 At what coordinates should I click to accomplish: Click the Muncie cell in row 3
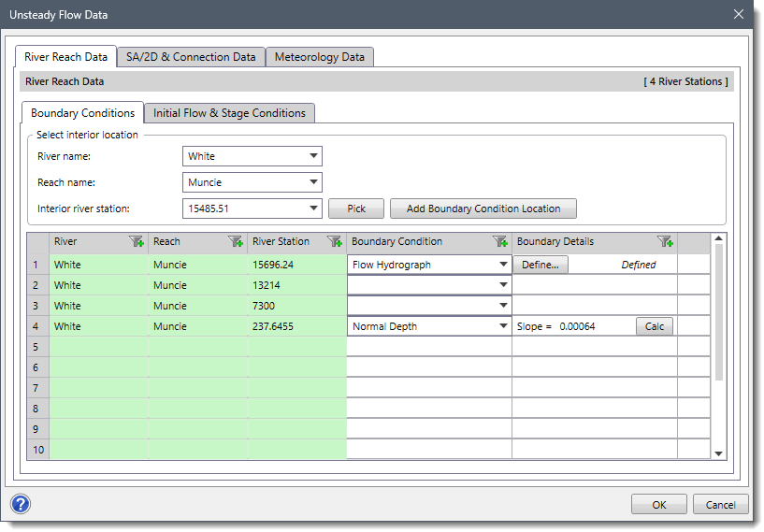point(198,306)
